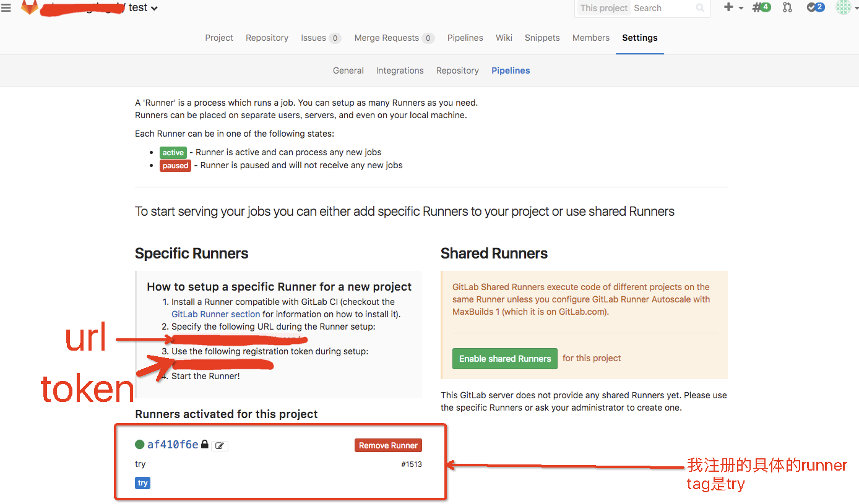The width and height of the screenshot is (859, 504).
Task: Remove the runner af410f6e
Action: (x=388, y=445)
